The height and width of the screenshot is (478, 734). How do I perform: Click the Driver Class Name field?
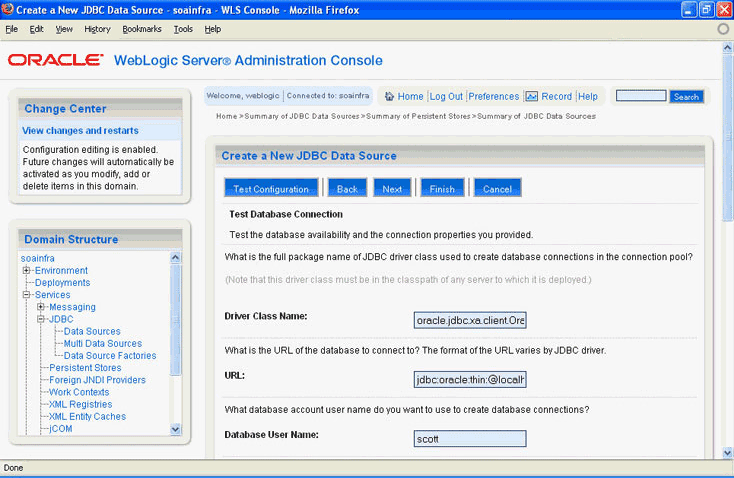[470, 320]
